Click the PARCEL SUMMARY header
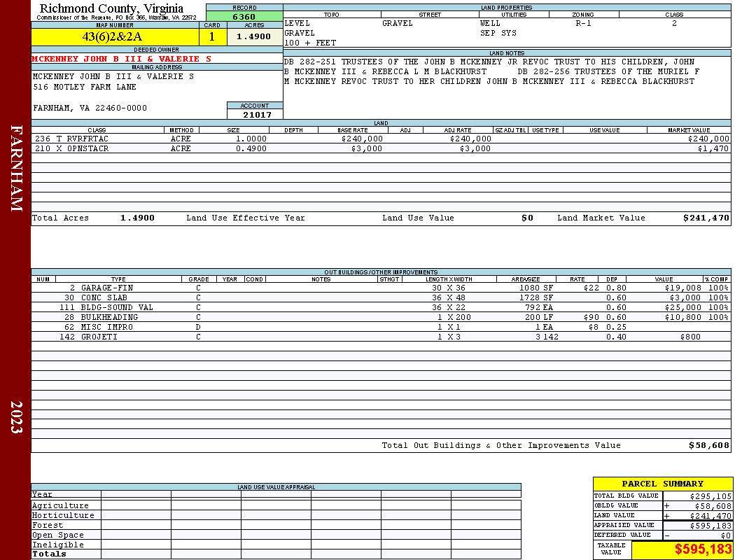 click(x=662, y=484)
